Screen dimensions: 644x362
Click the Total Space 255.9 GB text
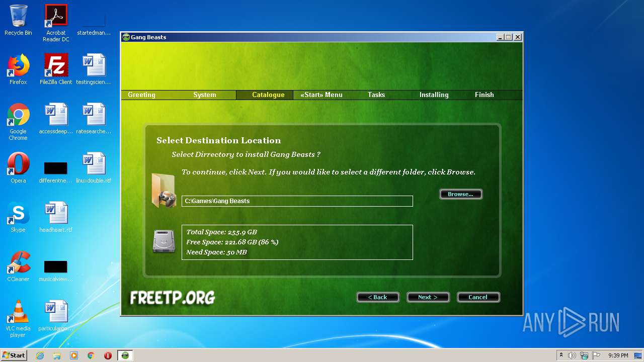click(x=222, y=232)
